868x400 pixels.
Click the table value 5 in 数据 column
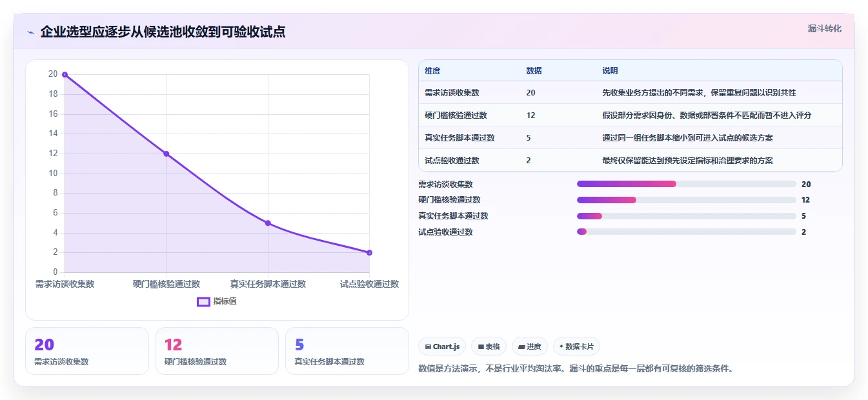tap(529, 138)
